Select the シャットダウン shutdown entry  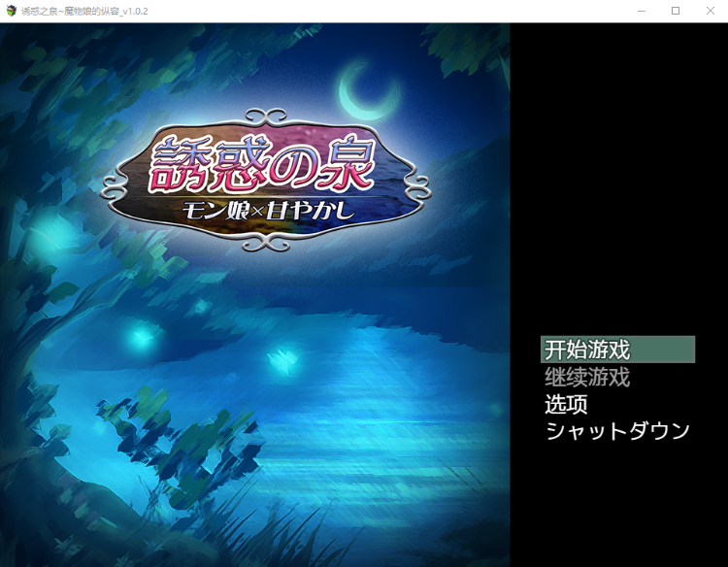pyautogui.click(x=617, y=431)
